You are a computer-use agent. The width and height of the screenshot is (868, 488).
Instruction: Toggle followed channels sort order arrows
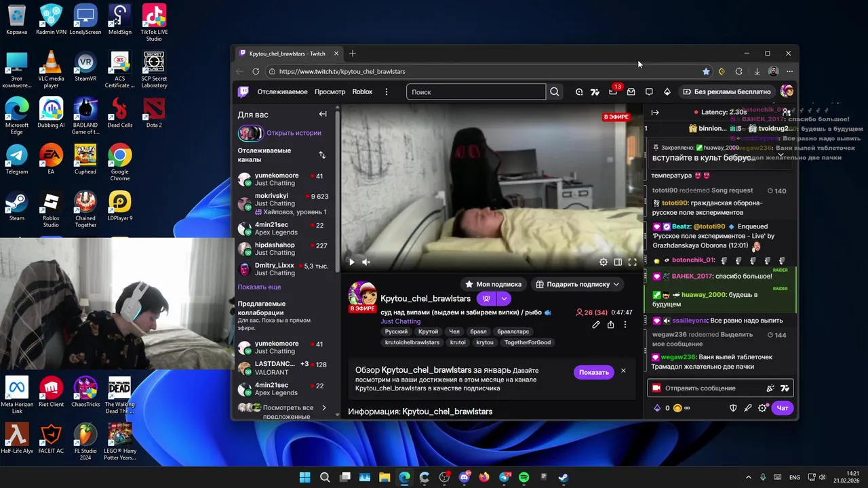click(322, 155)
